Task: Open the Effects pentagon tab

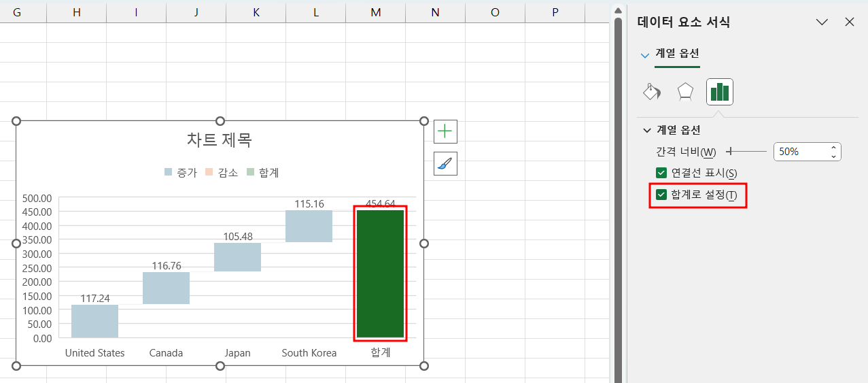Action: pos(685,92)
